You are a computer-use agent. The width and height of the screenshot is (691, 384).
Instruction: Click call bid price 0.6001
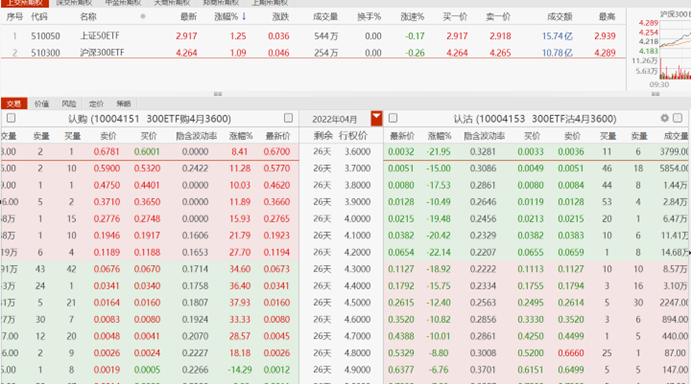click(147, 152)
